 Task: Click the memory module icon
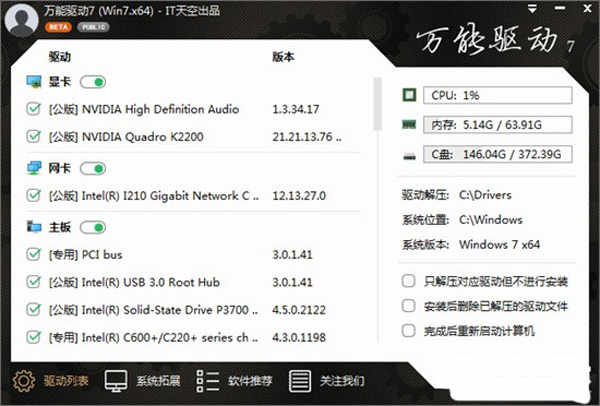coord(409,124)
